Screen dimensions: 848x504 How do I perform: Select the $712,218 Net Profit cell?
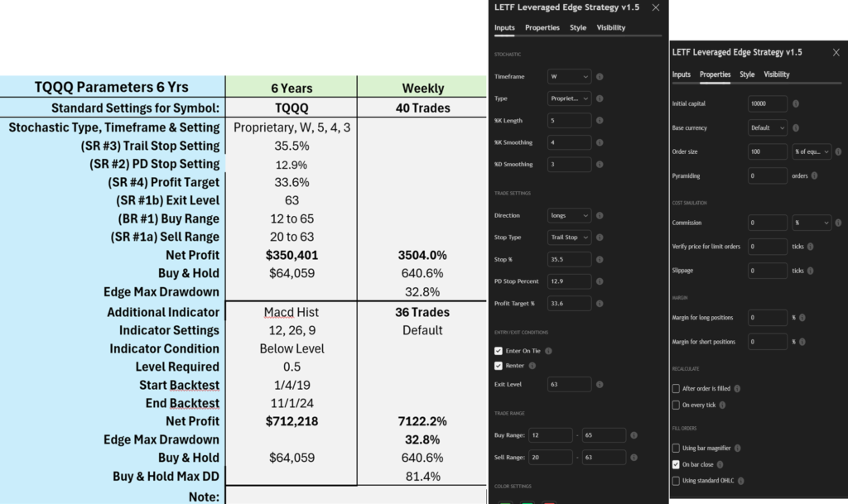[291, 421]
